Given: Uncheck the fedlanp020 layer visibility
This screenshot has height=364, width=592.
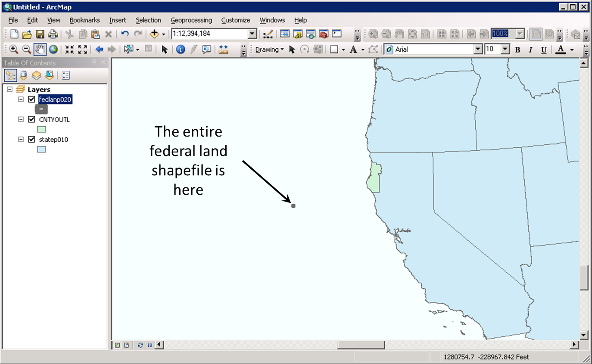Looking at the screenshot, I should click(31, 100).
